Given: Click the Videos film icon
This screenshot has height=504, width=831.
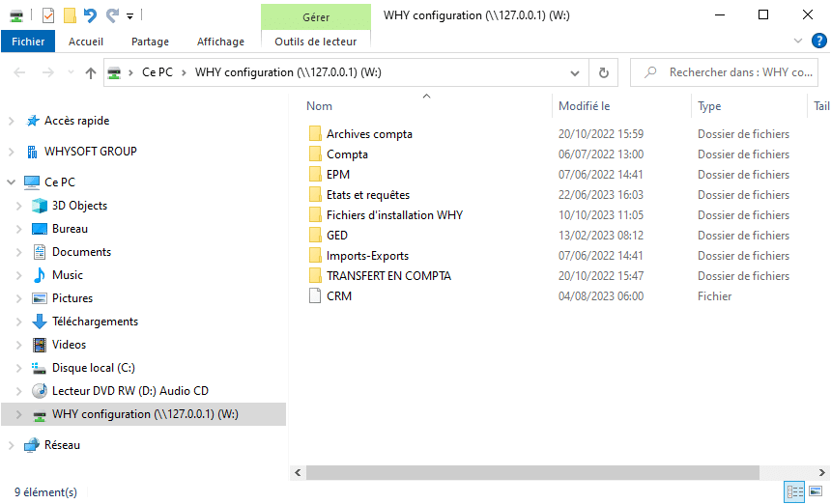Looking at the screenshot, I should pyautogui.click(x=40, y=345).
